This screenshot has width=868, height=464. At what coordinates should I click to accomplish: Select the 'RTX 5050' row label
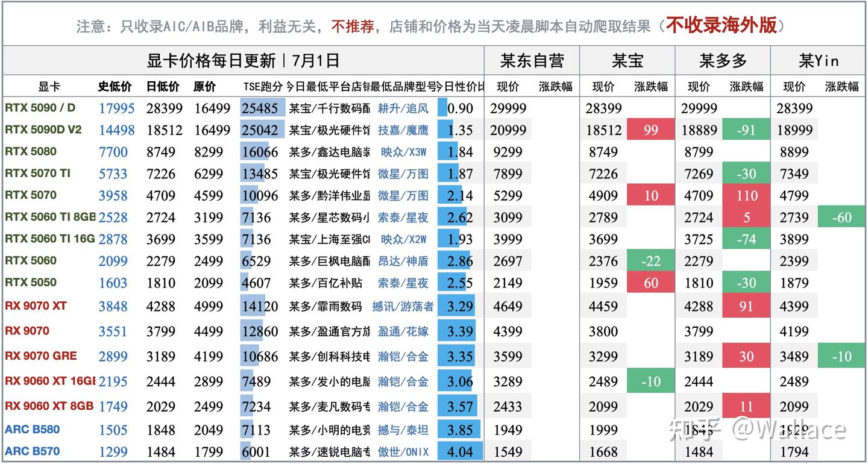[31, 282]
